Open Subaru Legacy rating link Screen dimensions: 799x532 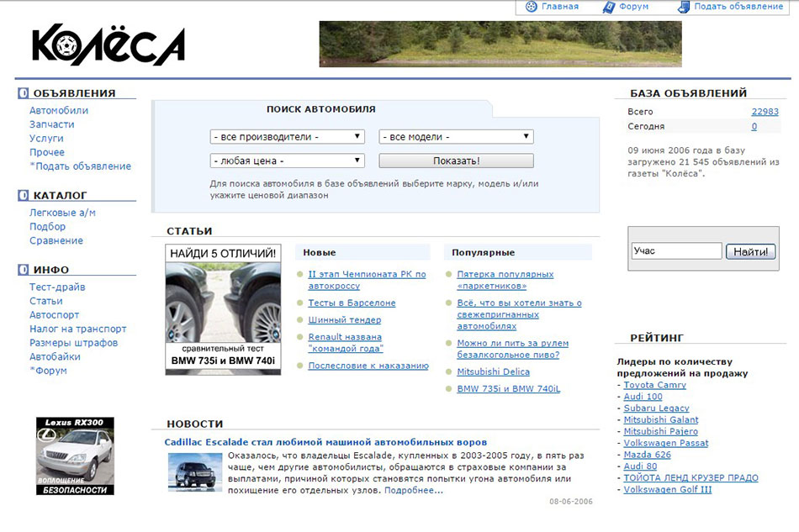pyautogui.click(x=656, y=408)
